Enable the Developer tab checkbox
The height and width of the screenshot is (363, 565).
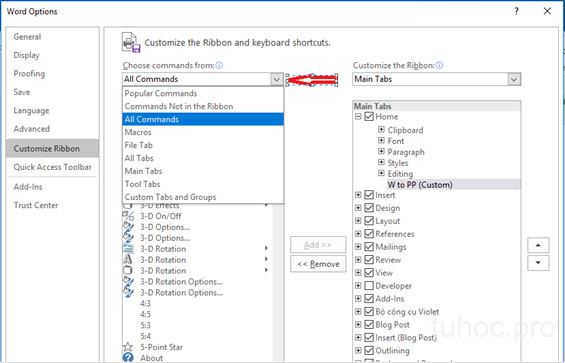point(369,286)
